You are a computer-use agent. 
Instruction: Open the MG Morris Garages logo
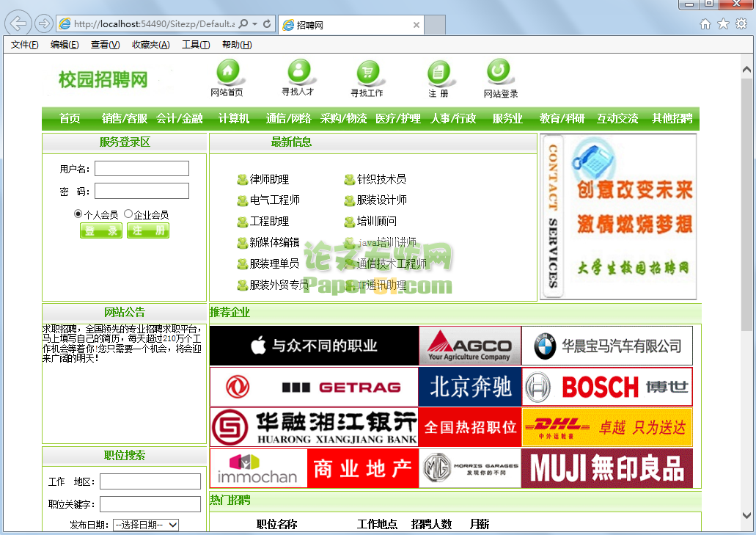tap(470, 468)
